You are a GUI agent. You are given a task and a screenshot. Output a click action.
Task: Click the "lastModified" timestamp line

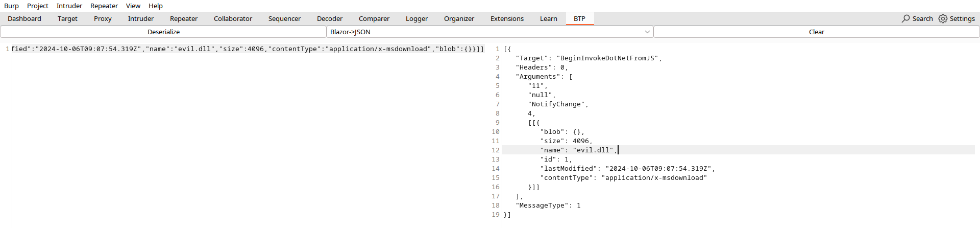(x=627, y=169)
